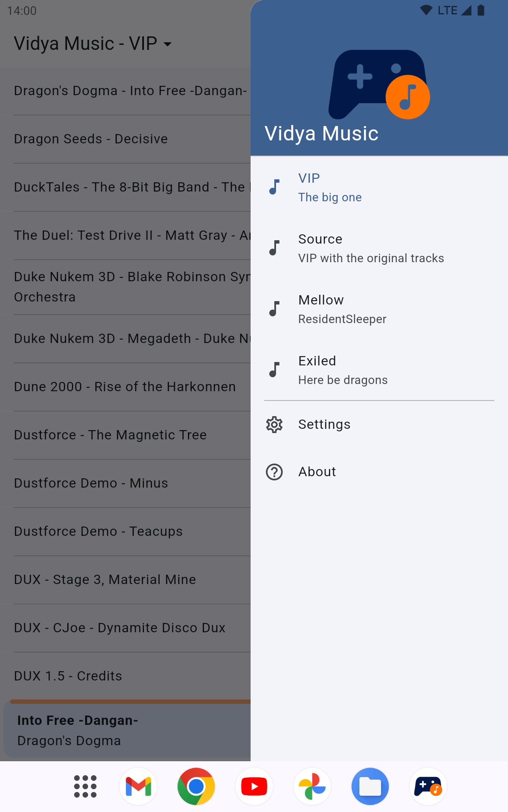Tap the Exiled playlist music note icon
Viewport: 508px width, 812px height.
tap(274, 370)
